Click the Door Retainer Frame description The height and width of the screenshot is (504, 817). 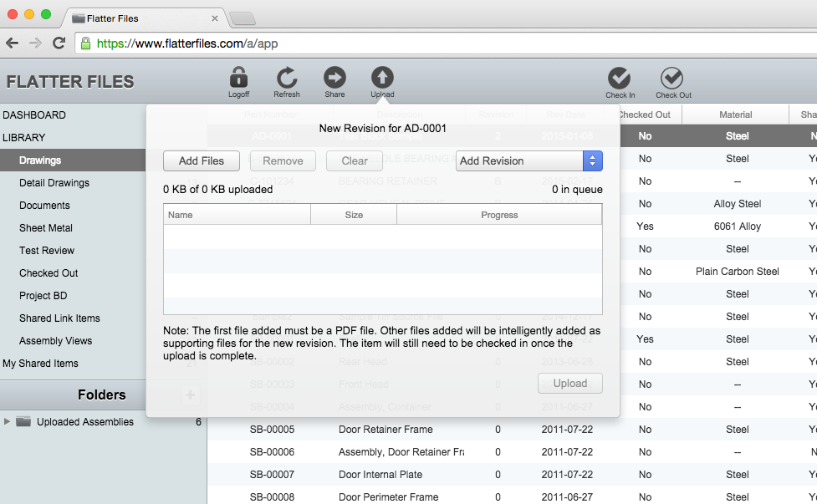[x=386, y=430]
